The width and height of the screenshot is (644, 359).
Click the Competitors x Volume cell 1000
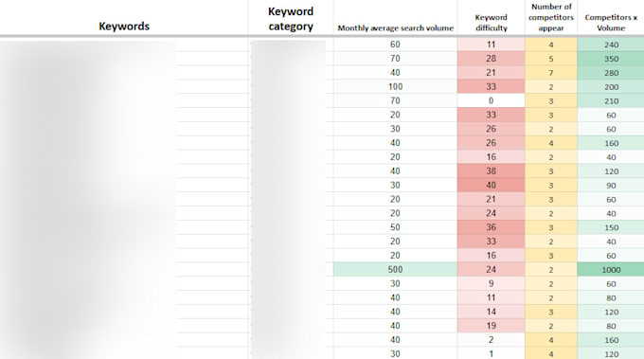coord(611,269)
